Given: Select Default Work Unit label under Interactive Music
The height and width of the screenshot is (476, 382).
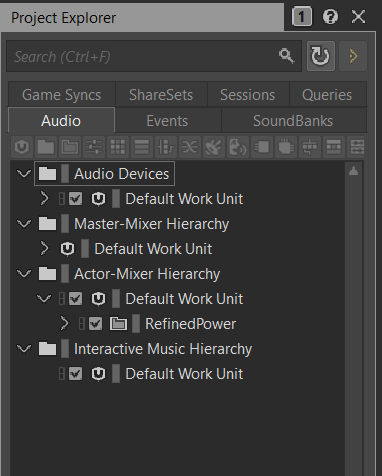Looking at the screenshot, I should (184, 374).
